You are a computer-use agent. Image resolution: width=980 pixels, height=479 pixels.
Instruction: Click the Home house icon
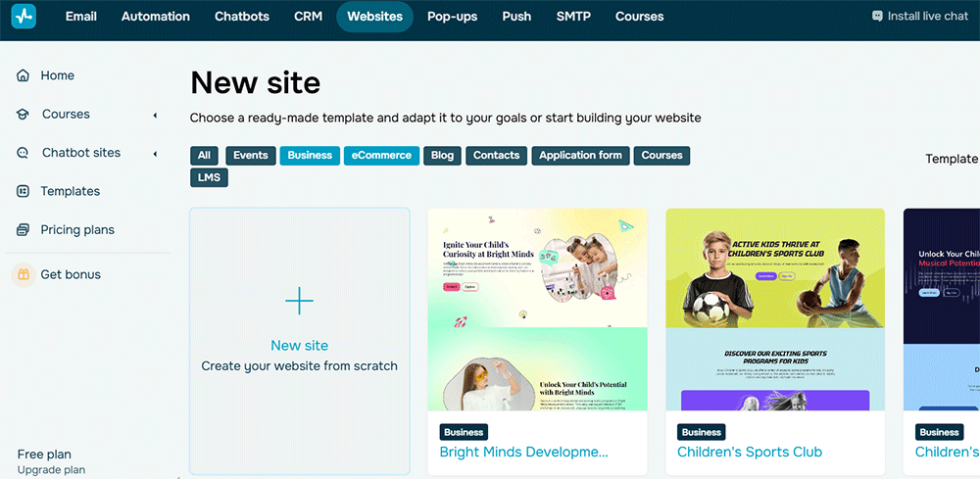tap(23, 76)
